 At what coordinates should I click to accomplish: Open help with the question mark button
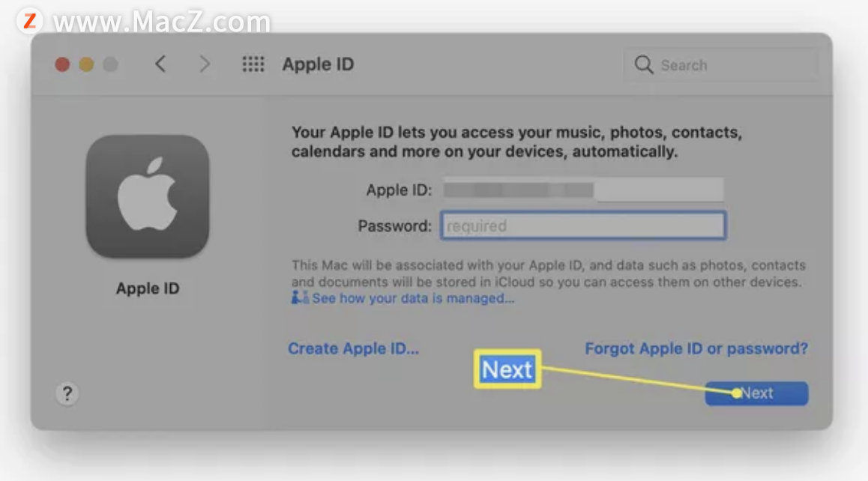coord(67,393)
